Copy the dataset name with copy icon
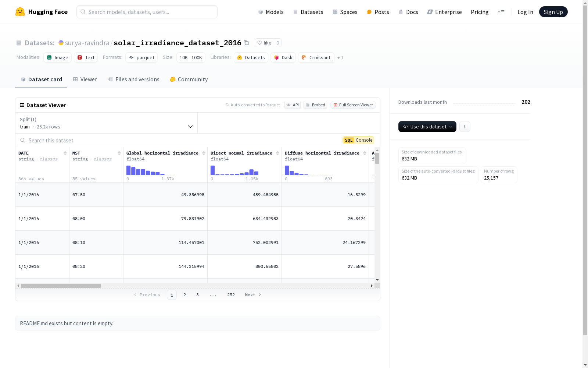The height and width of the screenshot is (368, 588). tap(246, 43)
